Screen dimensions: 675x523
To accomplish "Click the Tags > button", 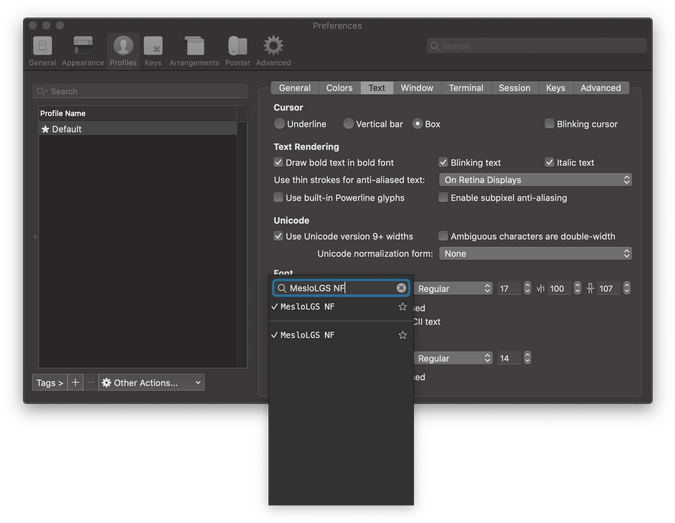I will 49,383.
